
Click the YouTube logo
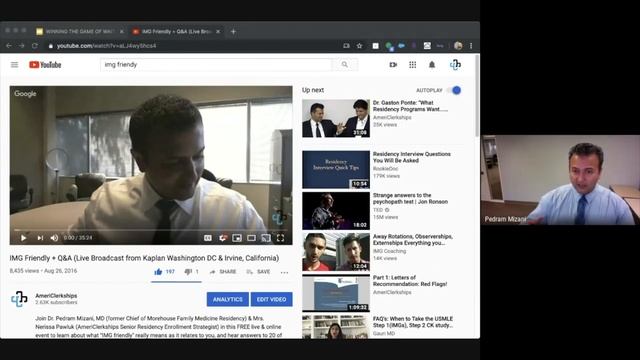(45, 64)
